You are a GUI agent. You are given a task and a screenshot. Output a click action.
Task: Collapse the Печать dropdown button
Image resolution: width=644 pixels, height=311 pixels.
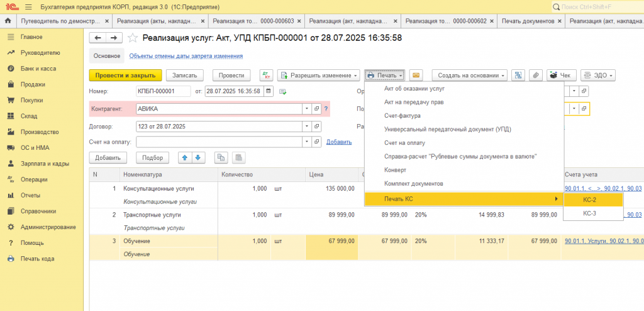coord(384,76)
